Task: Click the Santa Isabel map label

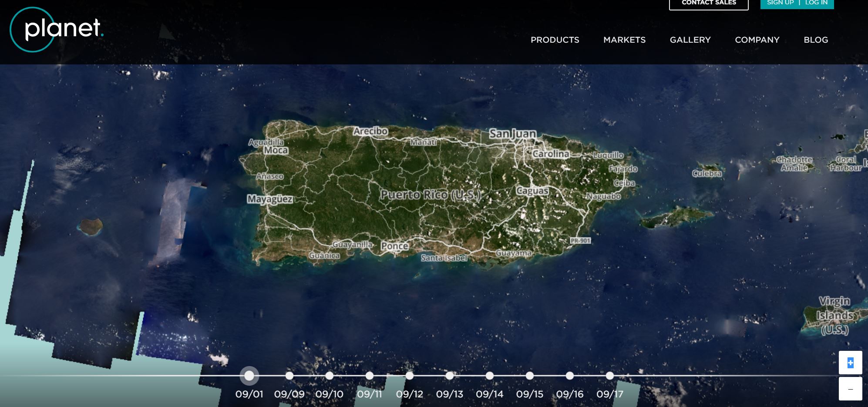Action: click(444, 258)
